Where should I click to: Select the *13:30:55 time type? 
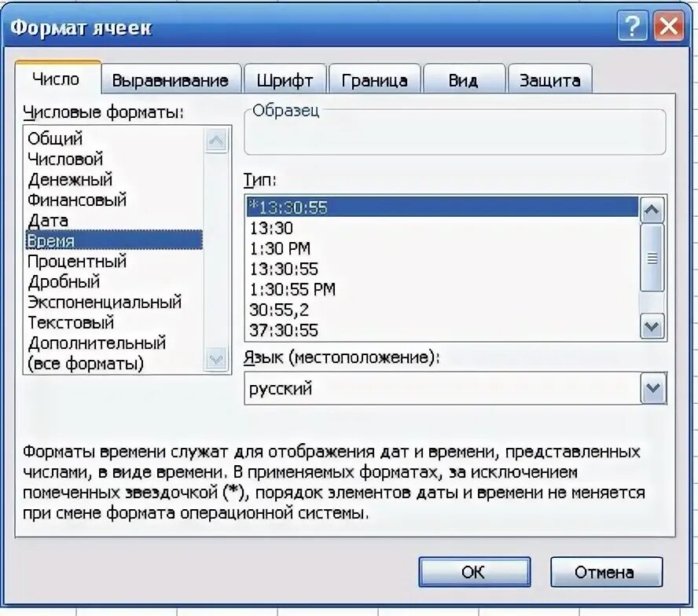(x=443, y=207)
